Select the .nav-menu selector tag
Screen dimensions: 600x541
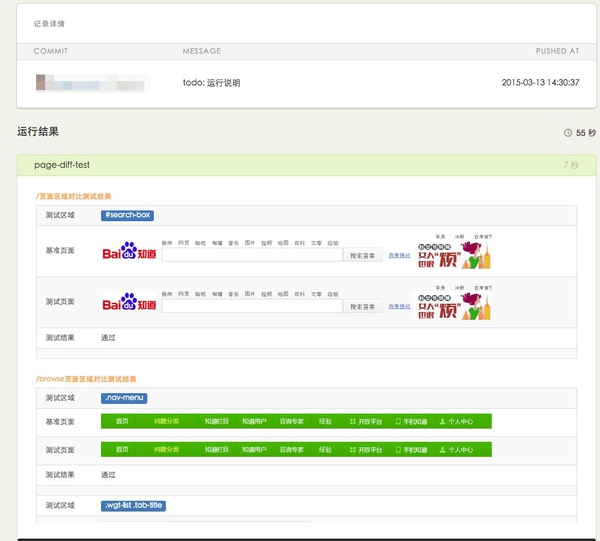click(125, 397)
